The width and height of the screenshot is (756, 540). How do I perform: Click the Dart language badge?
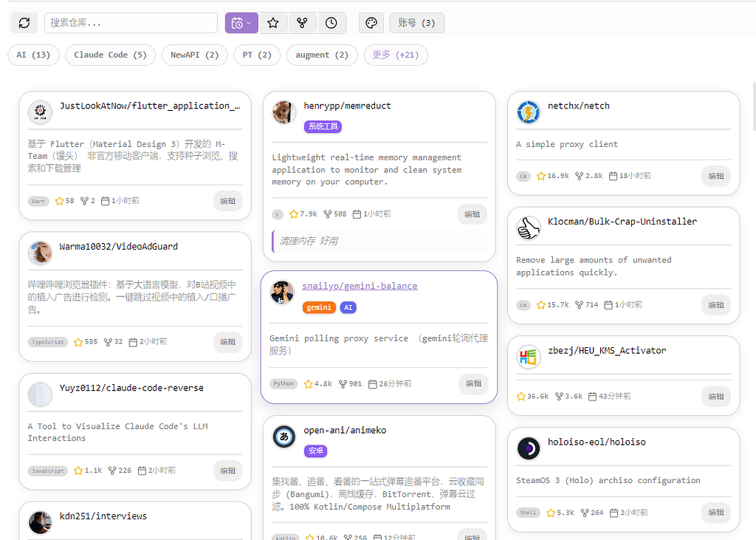pos(38,201)
